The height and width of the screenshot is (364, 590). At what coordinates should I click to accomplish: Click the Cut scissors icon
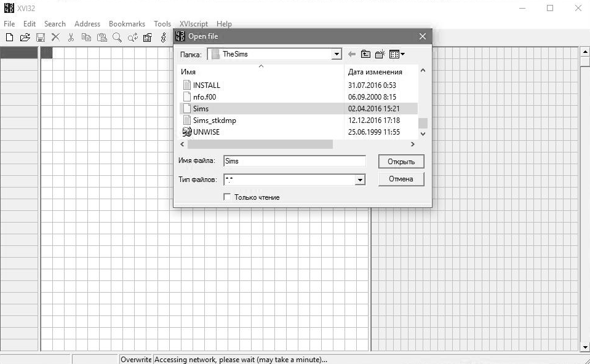[71, 38]
